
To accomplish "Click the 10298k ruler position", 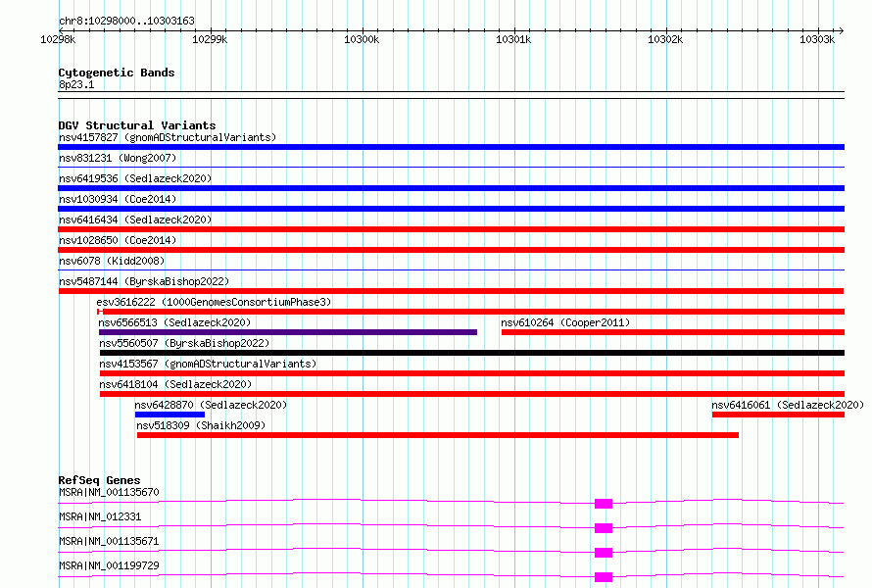I will point(58,39).
